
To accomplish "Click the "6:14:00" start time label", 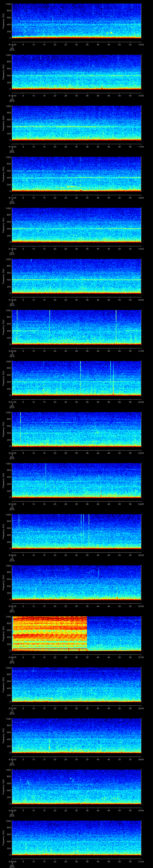I will point(12,44).
